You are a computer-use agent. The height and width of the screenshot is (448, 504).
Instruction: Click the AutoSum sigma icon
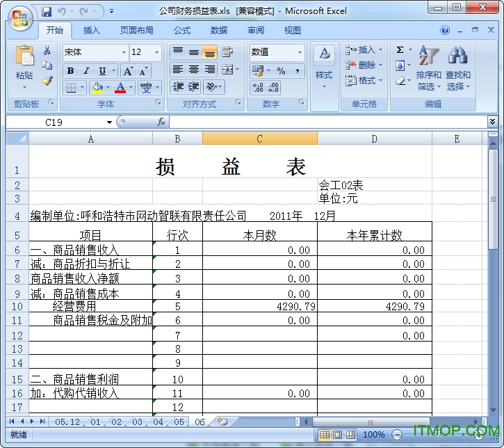coord(400,50)
